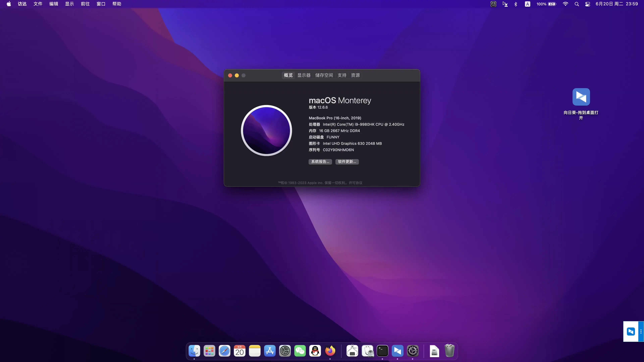Open the App Store
Viewport: 644px width, 362px height.
click(x=270, y=351)
